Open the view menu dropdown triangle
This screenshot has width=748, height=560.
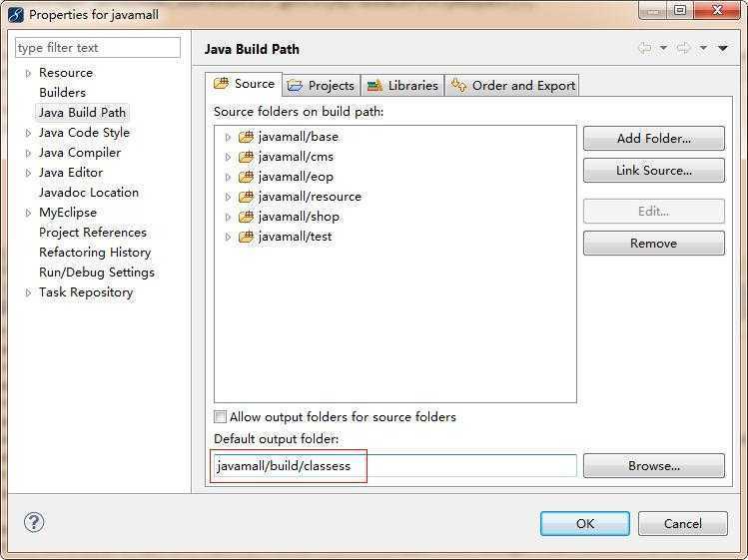[x=723, y=48]
